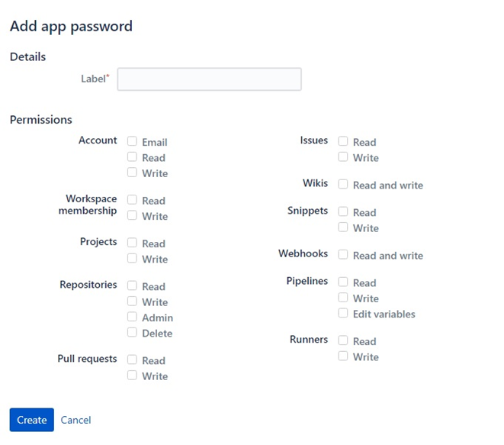Image resolution: width=504 pixels, height=445 pixels.
Task: Check the Pull requests Write permission
Action: tap(133, 375)
